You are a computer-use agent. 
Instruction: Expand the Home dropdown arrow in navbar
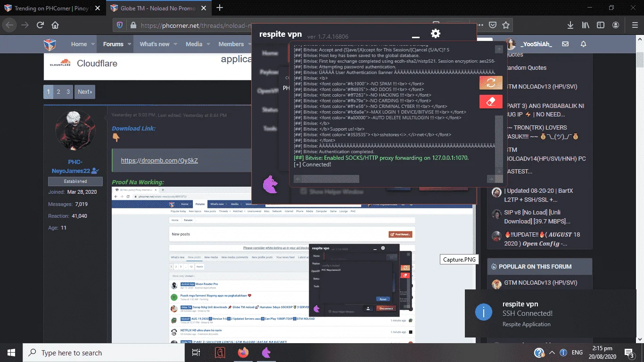pyautogui.click(x=93, y=44)
